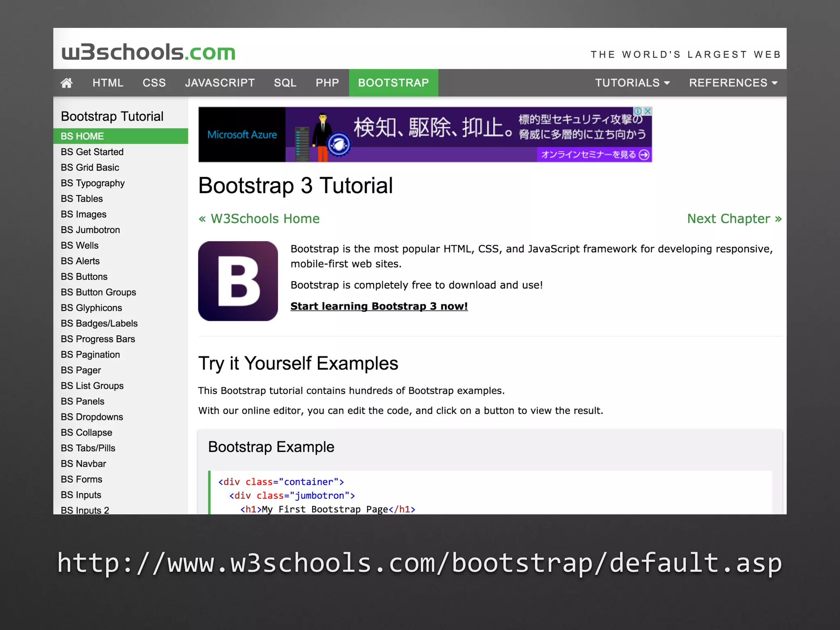Click the div class="container" code line
This screenshot has width=840, height=630.
(281, 482)
